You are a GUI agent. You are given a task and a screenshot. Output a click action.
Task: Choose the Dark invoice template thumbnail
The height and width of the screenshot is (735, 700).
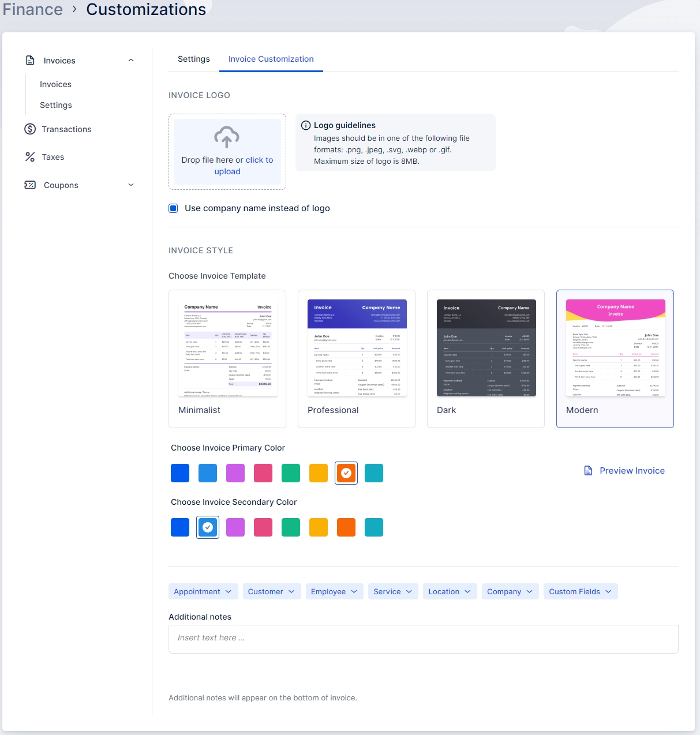click(486, 348)
